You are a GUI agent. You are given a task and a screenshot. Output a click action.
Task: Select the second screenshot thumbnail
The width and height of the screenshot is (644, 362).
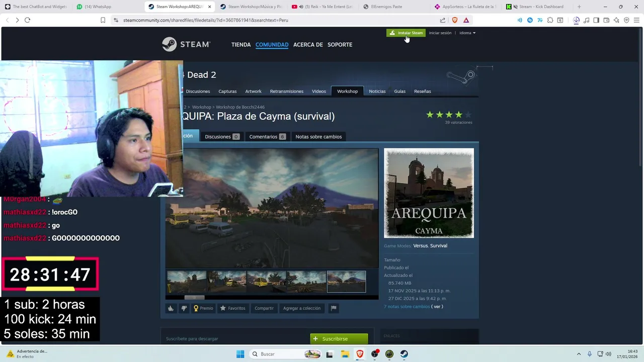[227, 282]
